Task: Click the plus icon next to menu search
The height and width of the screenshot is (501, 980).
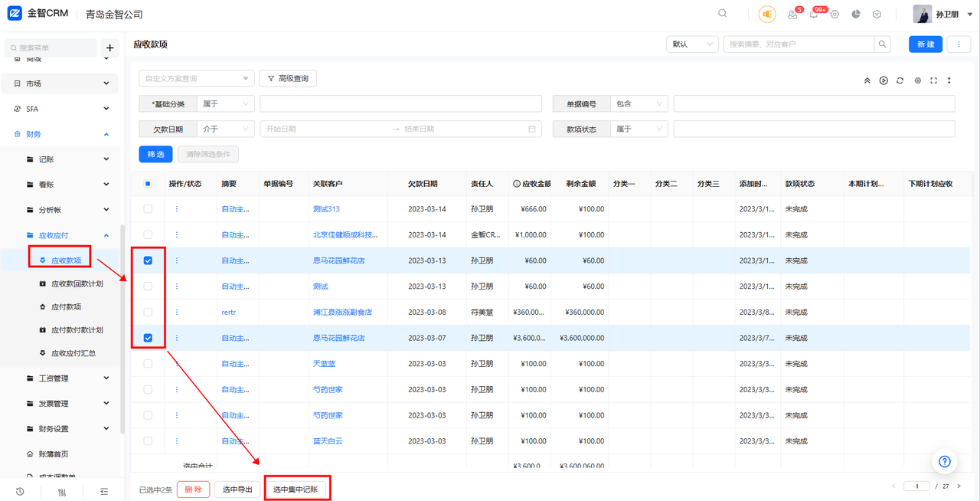Action: (109, 47)
